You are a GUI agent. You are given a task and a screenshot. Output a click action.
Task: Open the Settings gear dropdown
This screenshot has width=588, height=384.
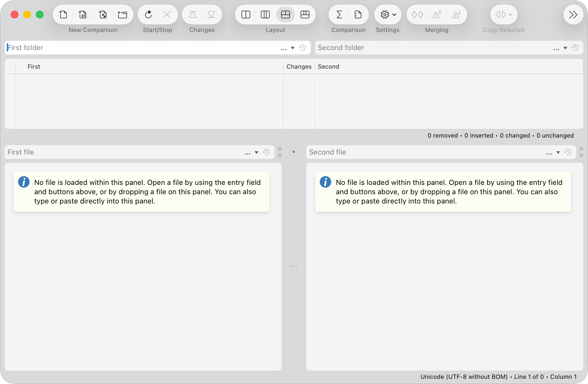click(388, 14)
